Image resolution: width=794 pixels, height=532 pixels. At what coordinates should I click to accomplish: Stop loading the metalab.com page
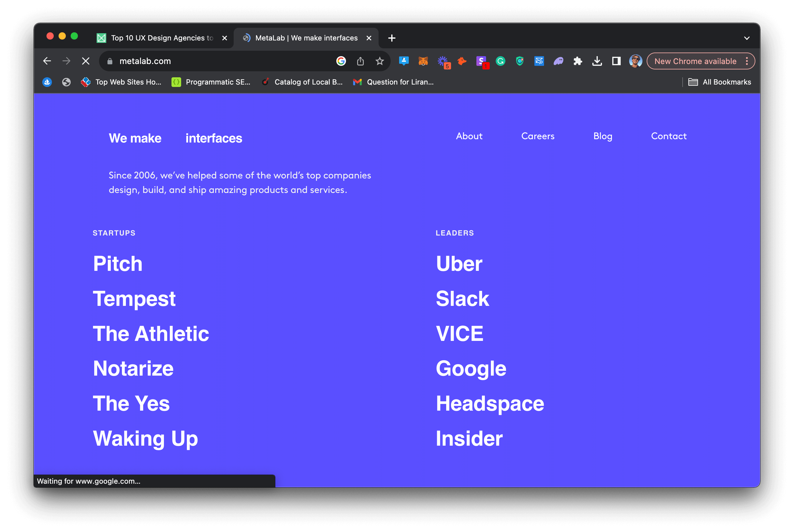(86, 61)
